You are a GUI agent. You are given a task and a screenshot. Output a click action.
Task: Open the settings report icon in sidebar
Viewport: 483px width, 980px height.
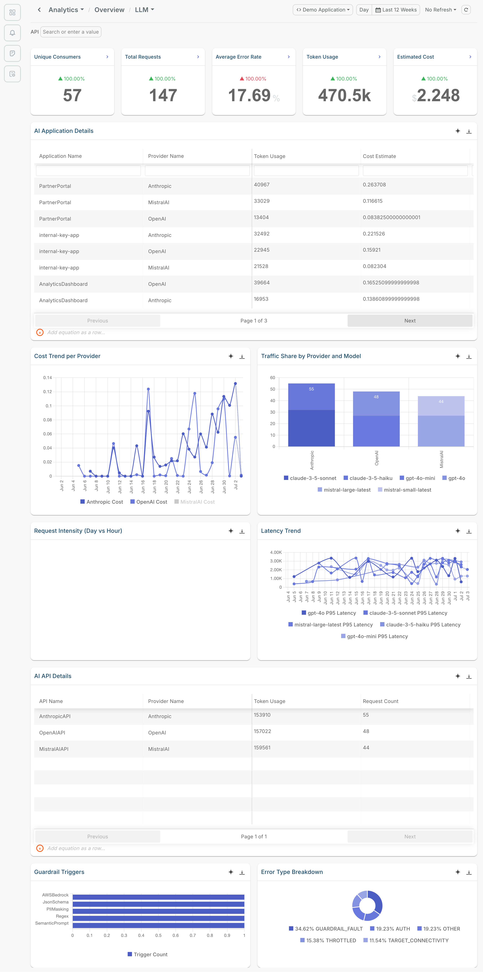pyautogui.click(x=12, y=74)
